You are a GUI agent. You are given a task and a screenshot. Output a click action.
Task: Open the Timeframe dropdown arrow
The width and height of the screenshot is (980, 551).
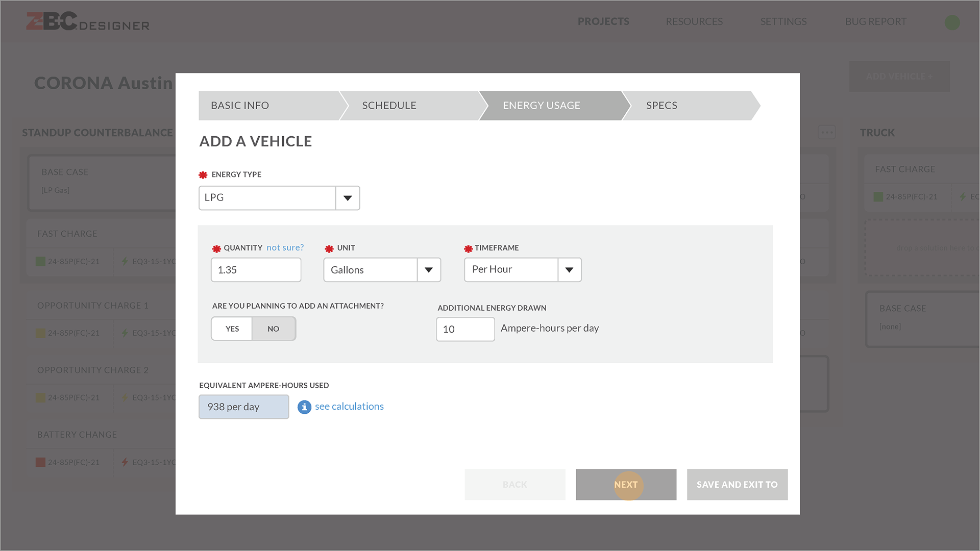tap(569, 270)
